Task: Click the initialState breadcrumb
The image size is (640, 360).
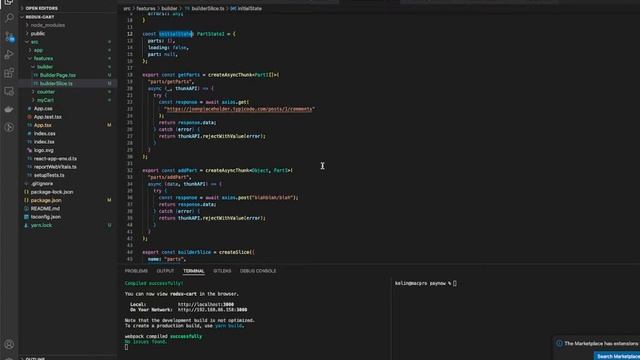Action: [249, 9]
